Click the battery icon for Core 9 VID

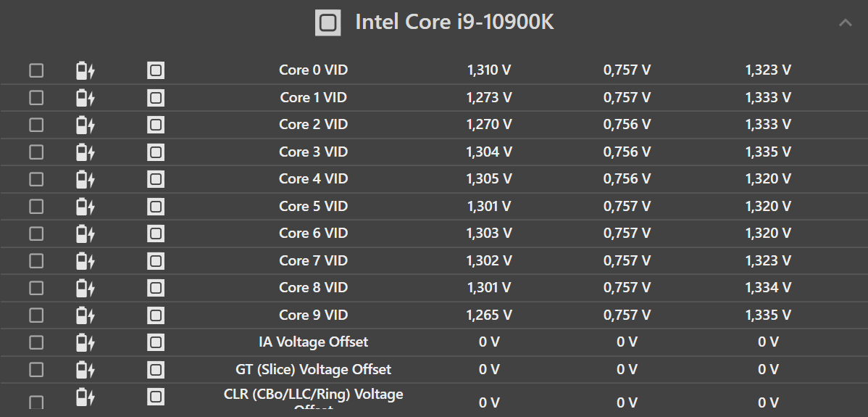pos(85,315)
